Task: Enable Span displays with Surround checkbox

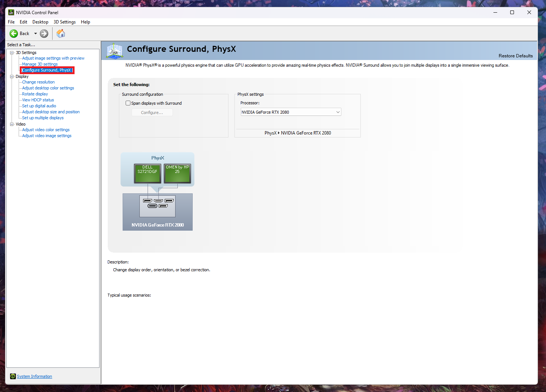Action: pos(128,103)
